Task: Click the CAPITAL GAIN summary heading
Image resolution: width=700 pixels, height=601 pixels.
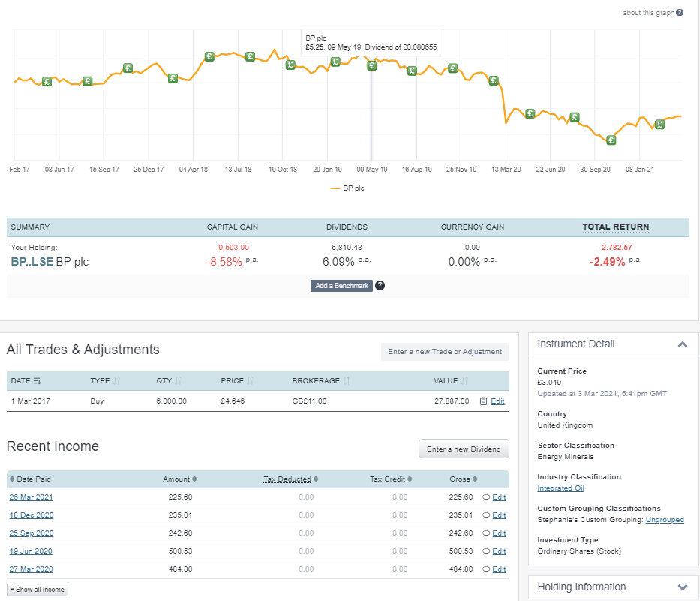Action: pyautogui.click(x=232, y=227)
